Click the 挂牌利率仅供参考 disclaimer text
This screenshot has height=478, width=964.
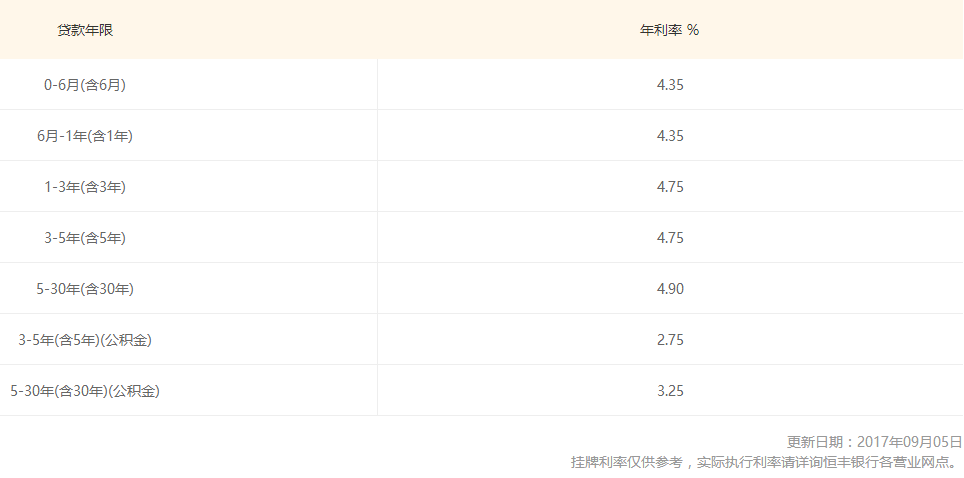click(627, 462)
